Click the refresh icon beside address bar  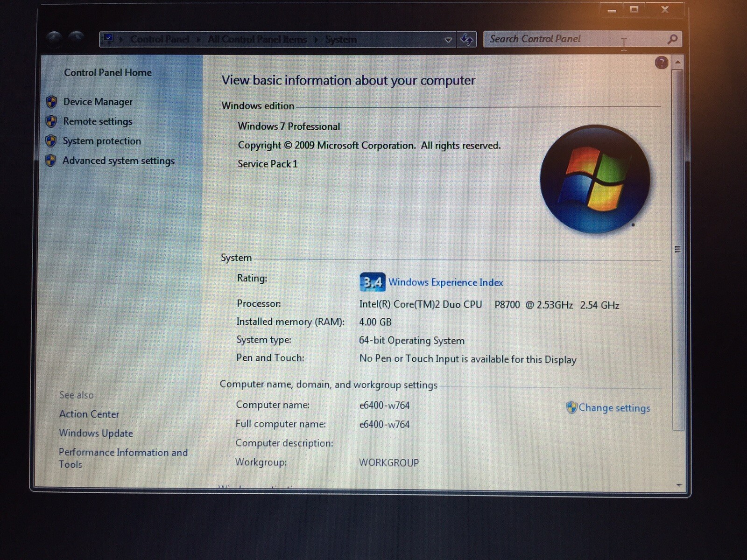467,39
